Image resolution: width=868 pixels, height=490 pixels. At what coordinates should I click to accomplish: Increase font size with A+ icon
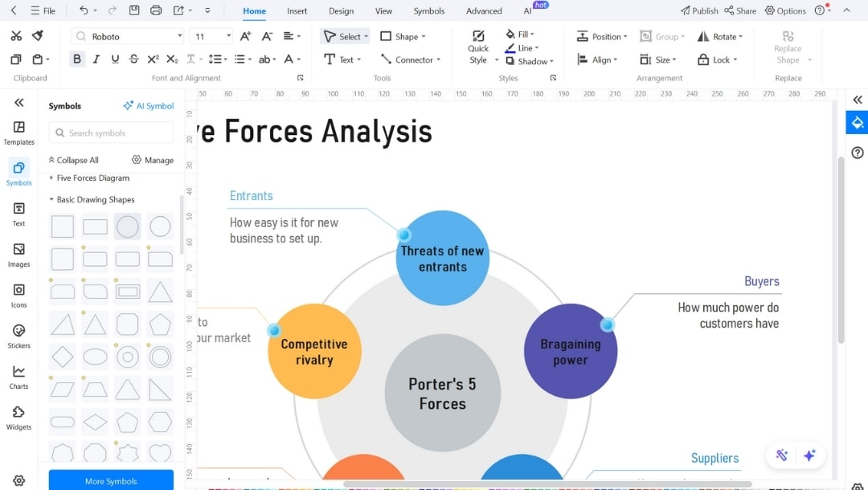click(x=245, y=36)
